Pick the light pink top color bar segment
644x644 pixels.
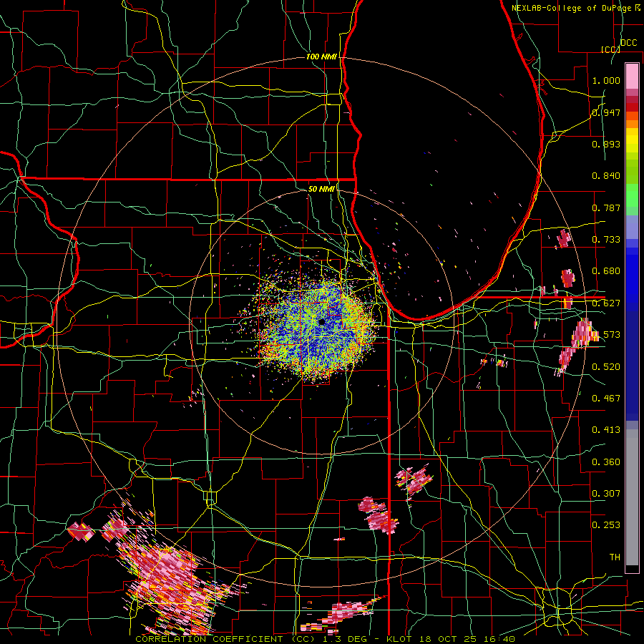coord(632,76)
